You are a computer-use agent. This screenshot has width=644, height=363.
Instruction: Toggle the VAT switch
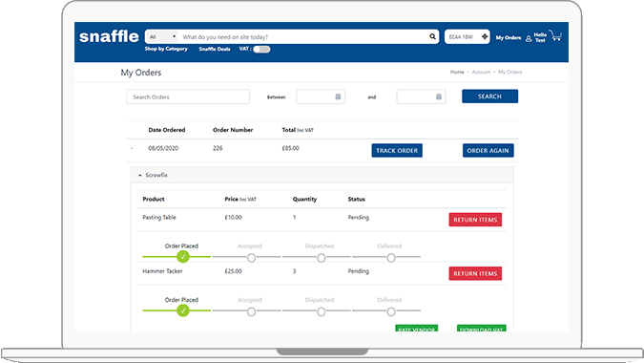tap(261, 50)
